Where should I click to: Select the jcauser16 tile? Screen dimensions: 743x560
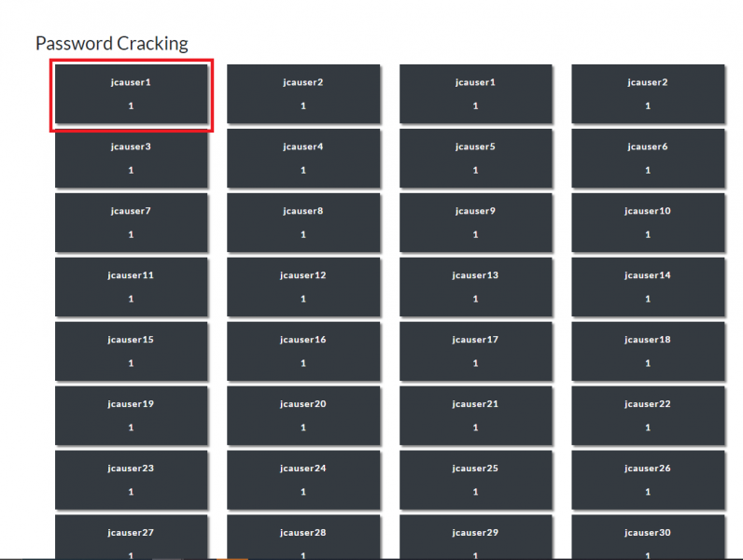point(303,352)
